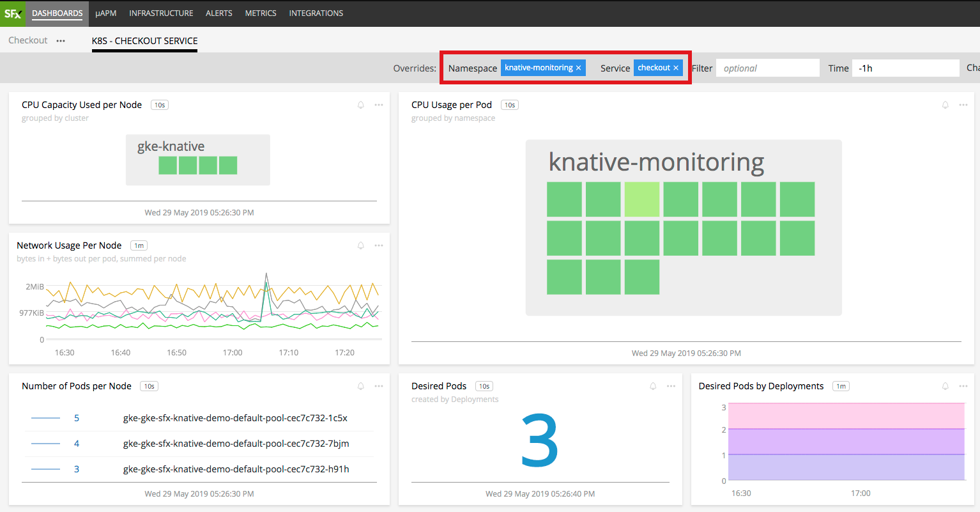Viewport: 980px width, 512px height.
Task: Remove the knative-monitoring namespace filter
Action: [x=579, y=68]
